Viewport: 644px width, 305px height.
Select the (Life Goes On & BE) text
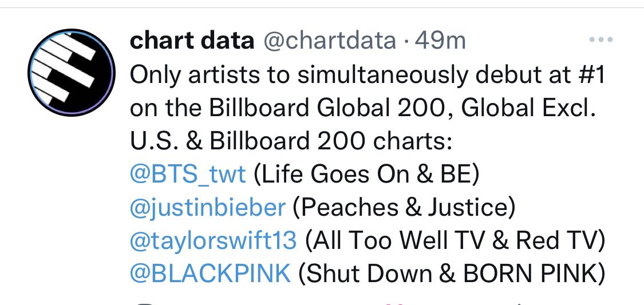pyautogui.click(x=367, y=175)
